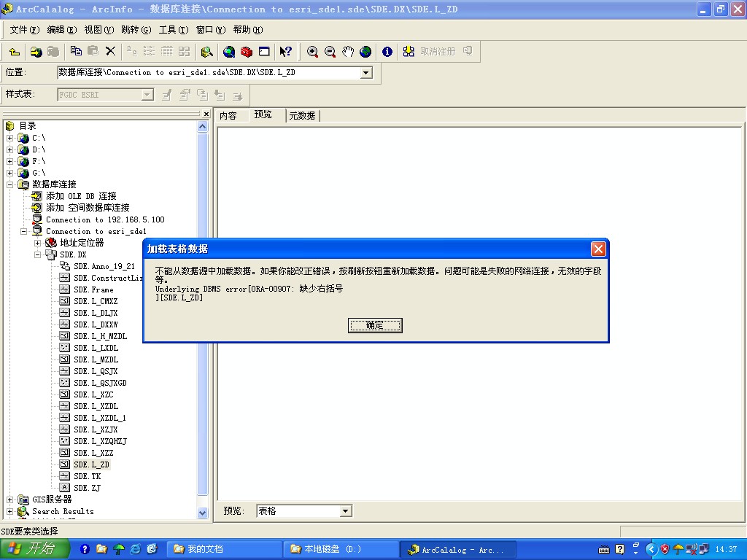Open the 预览 type dropdown showing 表格
747x560 pixels.
click(x=346, y=511)
